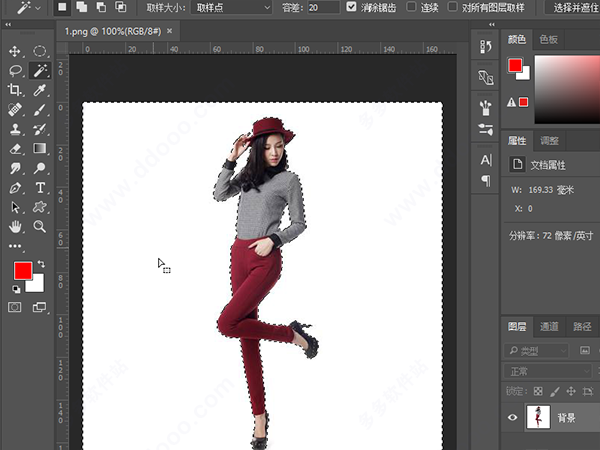Select the Elliptical Marquee tool
600x450 pixels.
pyautogui.click(x=39, y=51)
